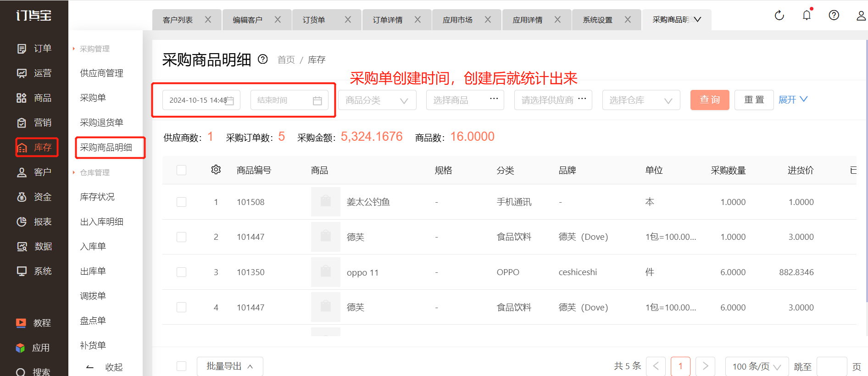Image resolution: width=868 pixels, height=376 pixels.
Task: Open the help question mark icon in top bar
Action: click(834, 16)
